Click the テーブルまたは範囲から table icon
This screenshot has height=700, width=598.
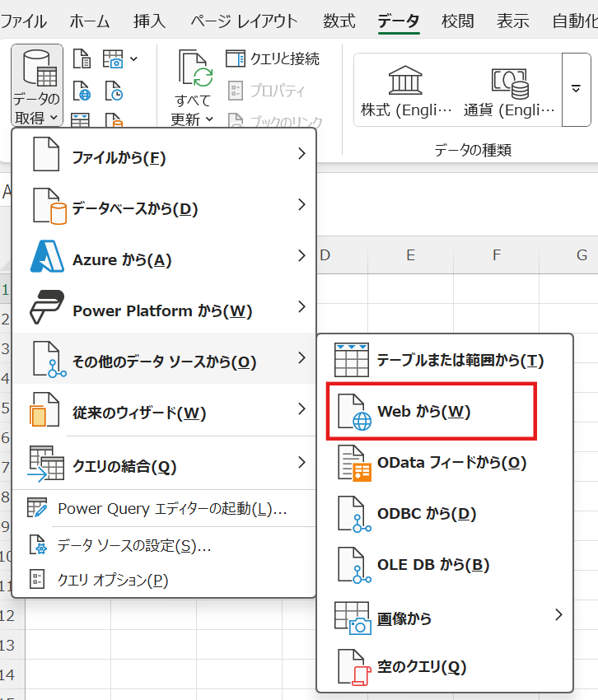[352, 360]
